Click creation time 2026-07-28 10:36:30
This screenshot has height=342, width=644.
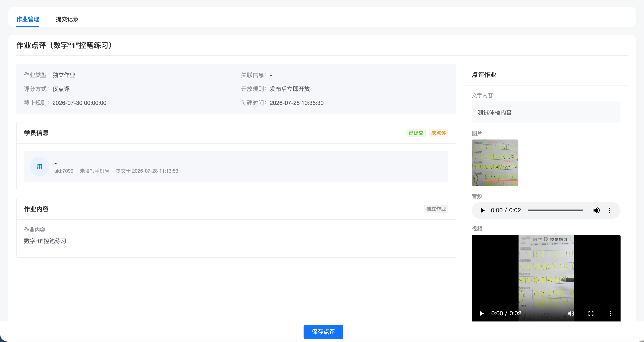click(x=296, y=103)
